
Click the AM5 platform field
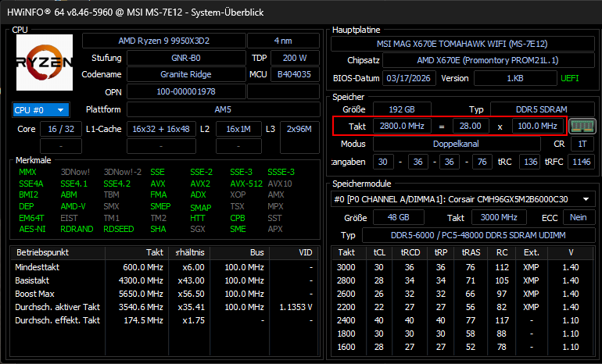[223, 109]
